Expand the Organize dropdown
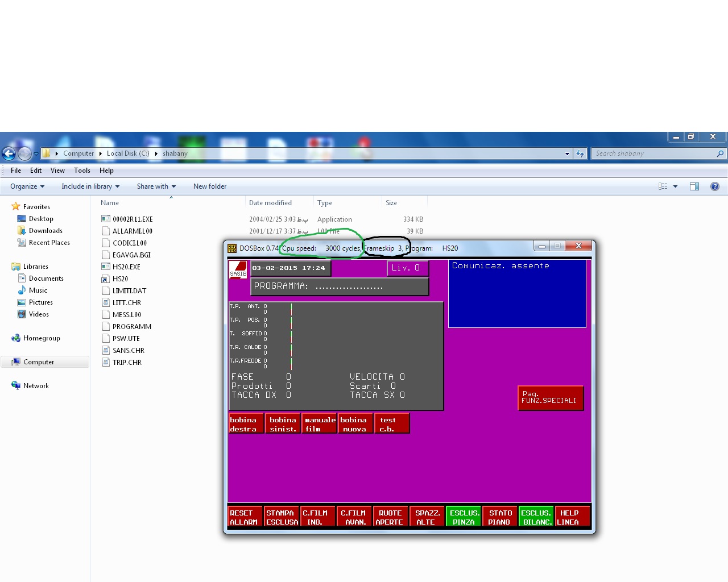The image size is (728, 582). click(27, 186)
